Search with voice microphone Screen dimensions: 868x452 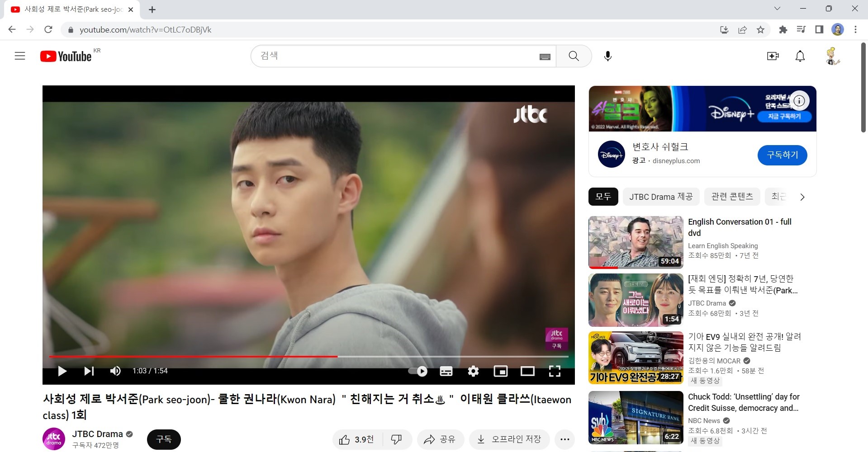tap(608, 56)
